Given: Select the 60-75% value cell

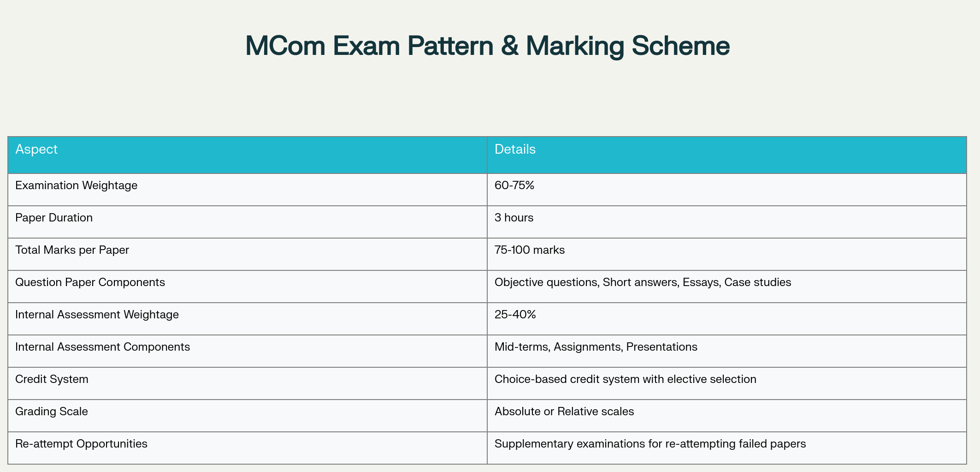Looking at the screenshot, I should (514, 185).
